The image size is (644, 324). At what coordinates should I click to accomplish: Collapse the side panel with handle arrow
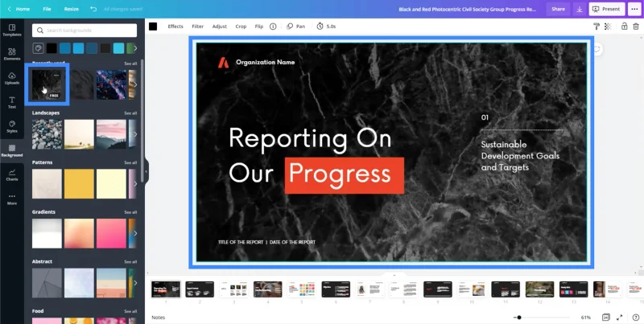[146, 171]
